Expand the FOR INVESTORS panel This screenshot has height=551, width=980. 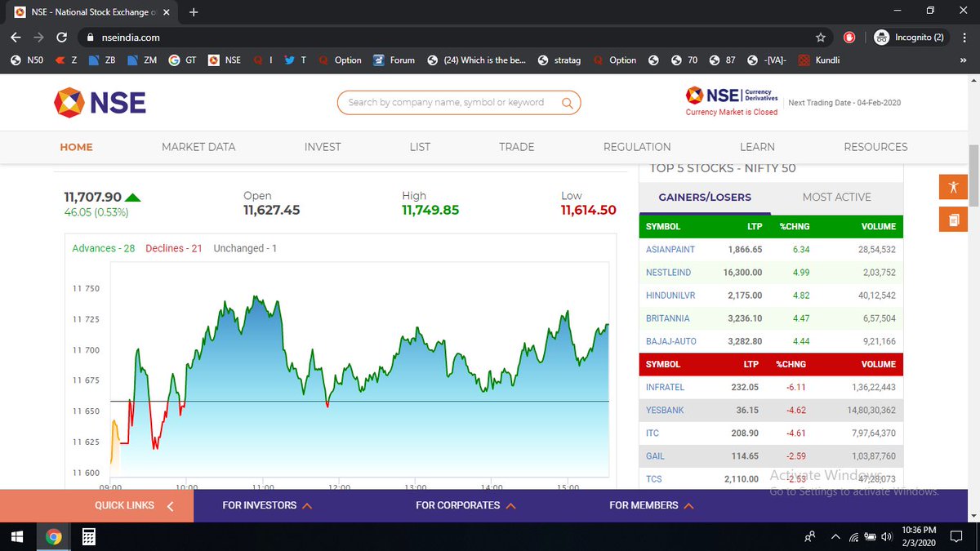click(267, 505)
